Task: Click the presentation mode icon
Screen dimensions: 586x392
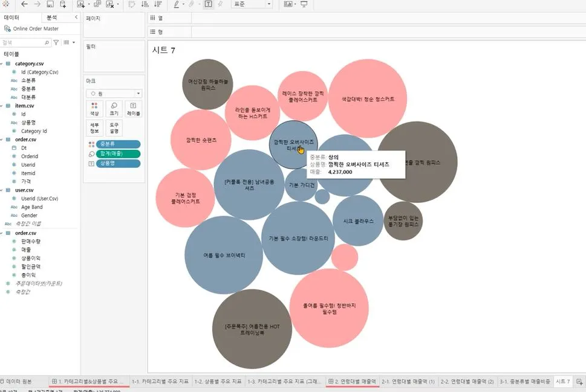Action: coord(304,4)
